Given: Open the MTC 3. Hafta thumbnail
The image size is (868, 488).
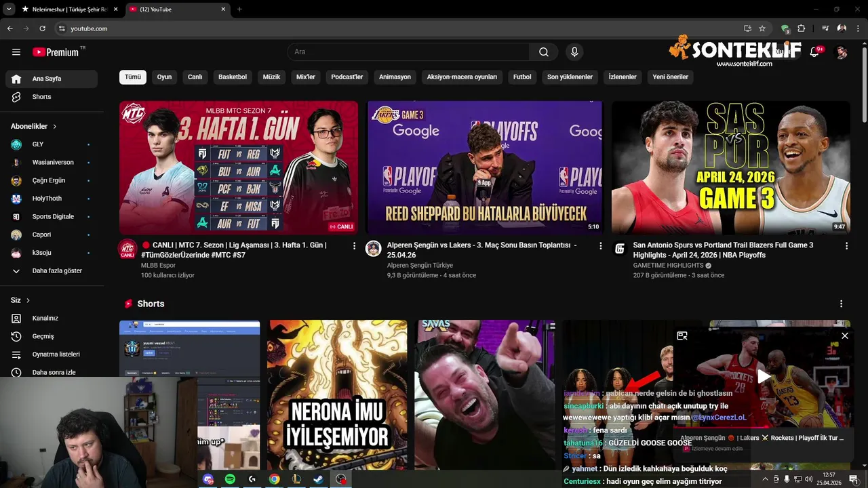Looking at the screenshot, I should [239, 168].
